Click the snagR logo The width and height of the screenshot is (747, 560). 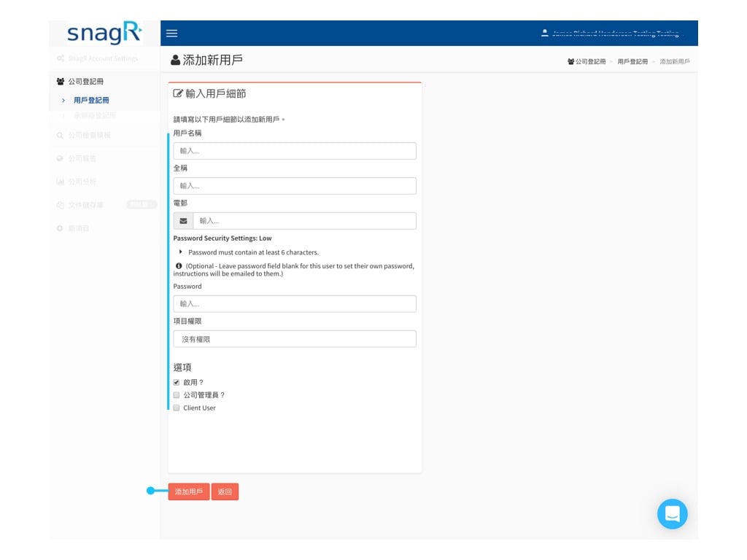[x=104, y=33]
